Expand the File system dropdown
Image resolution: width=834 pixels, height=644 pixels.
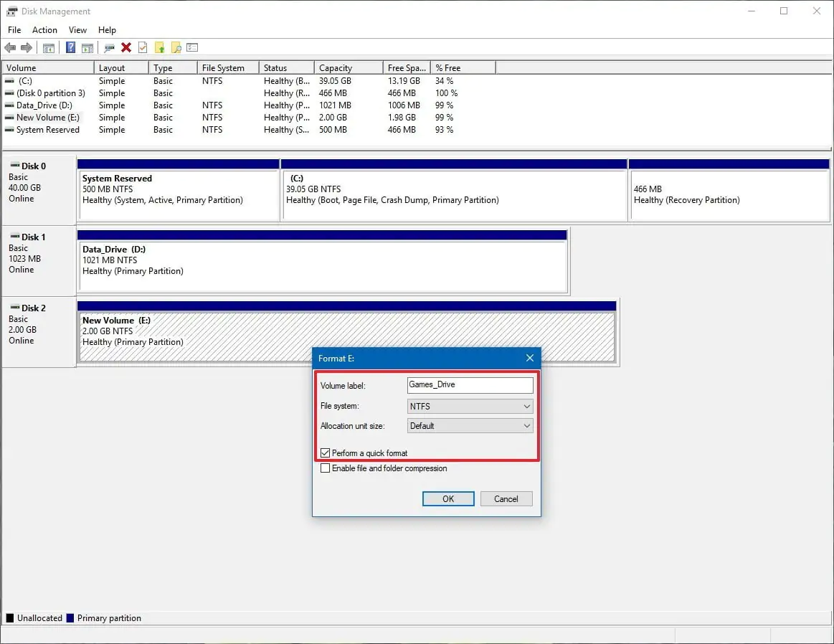coord(470,407)
